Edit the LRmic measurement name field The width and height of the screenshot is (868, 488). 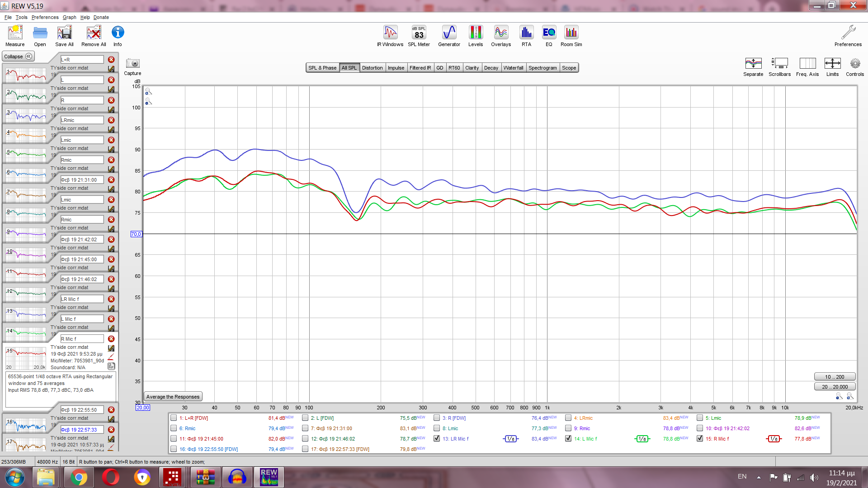tap(82, 120)
